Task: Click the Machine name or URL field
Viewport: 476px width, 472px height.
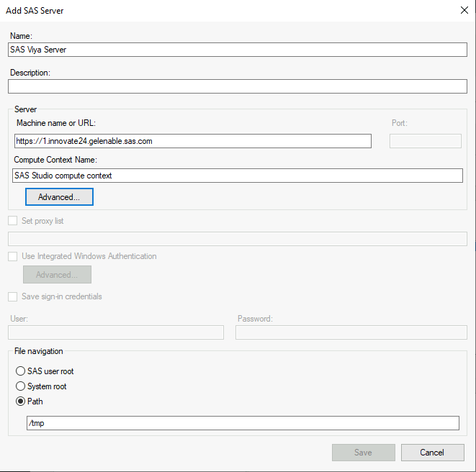Action: click(x=192, y=141)
